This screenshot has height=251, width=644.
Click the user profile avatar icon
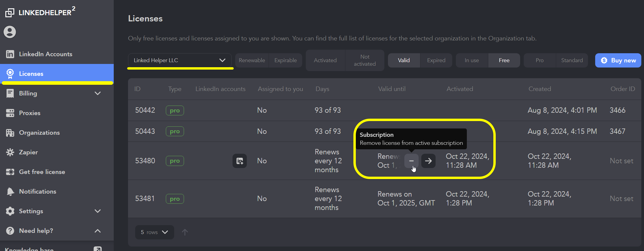[x=10, y=32]
